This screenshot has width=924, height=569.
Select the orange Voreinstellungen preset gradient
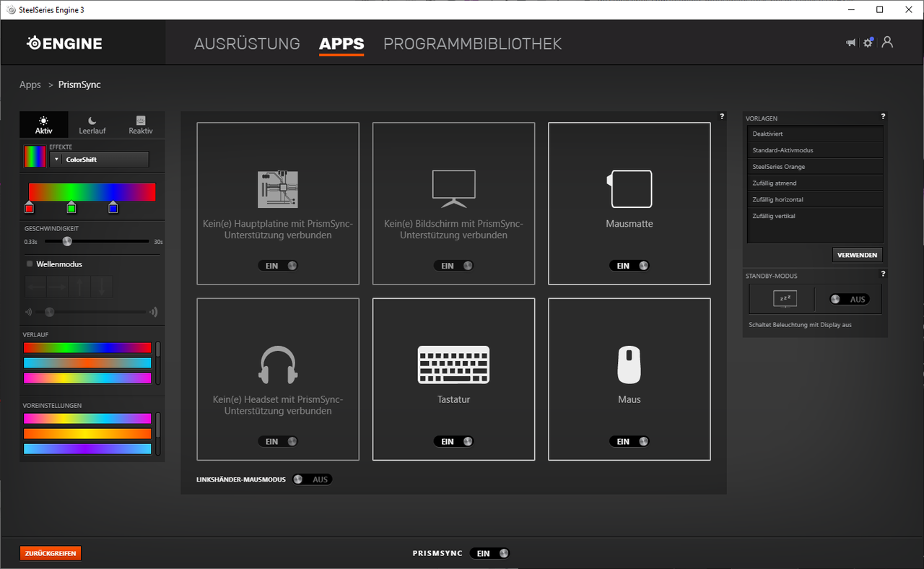pyautogui.click(x=87, y=433)
